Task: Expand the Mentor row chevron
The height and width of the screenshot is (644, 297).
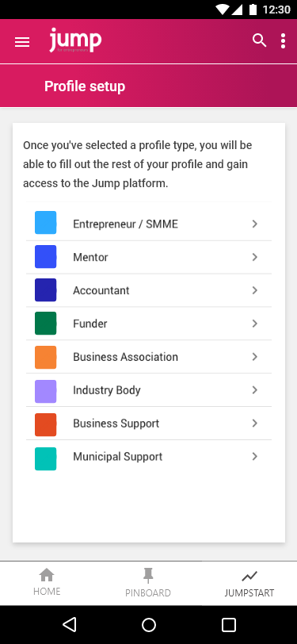Action: [255, 257]
